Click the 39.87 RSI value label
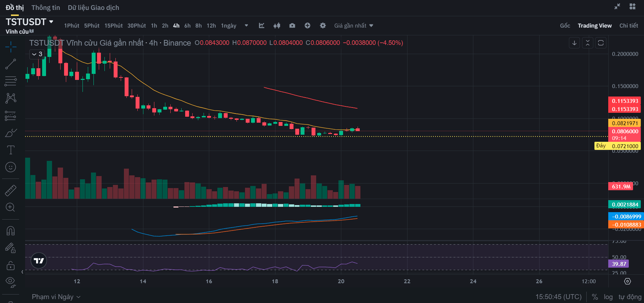Image resolution: width=644 pixels, height=303 pixels. [x=619, y=264]
